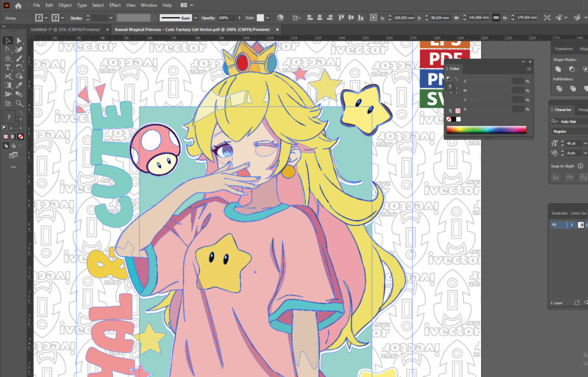Viewport: 588px width, 377px height.
Task: Set paint mode to Gradient in toolbar
Action: [x=14, y=137]
